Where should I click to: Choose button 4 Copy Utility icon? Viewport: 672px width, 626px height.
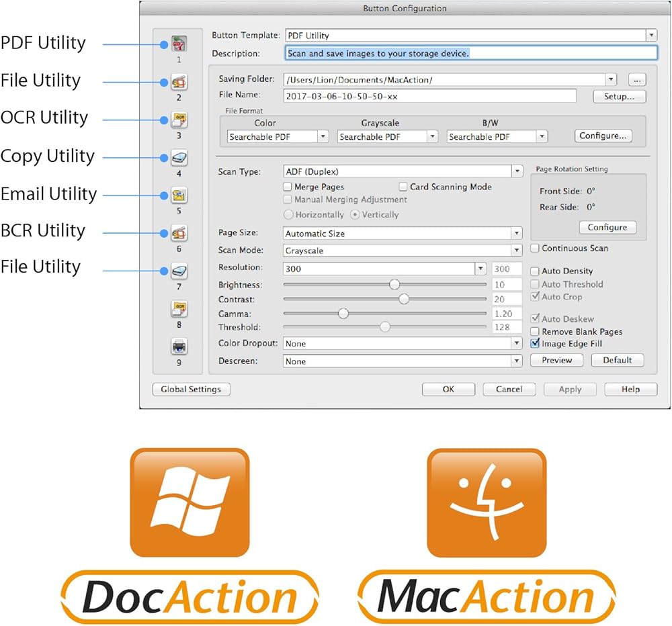click(179, 159)
